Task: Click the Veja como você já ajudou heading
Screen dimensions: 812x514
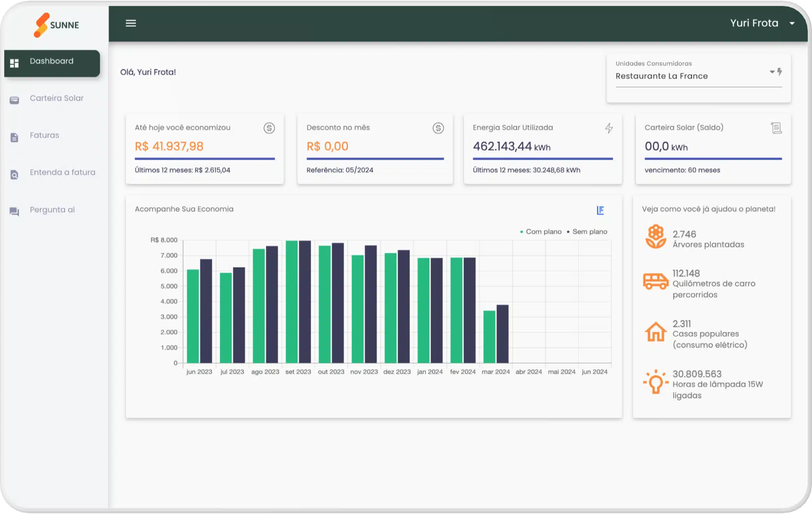Action: click(x=709, y=209)
